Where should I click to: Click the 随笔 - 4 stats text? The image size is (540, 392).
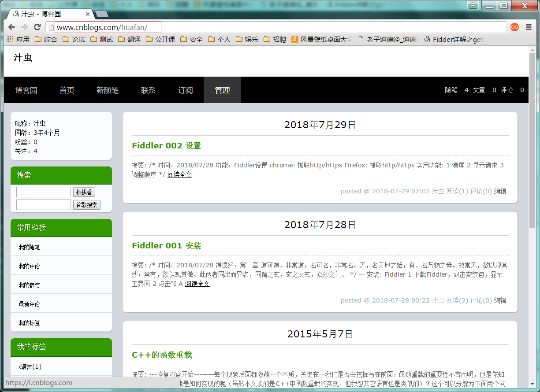pyautogui.click(x=457, y=90)
